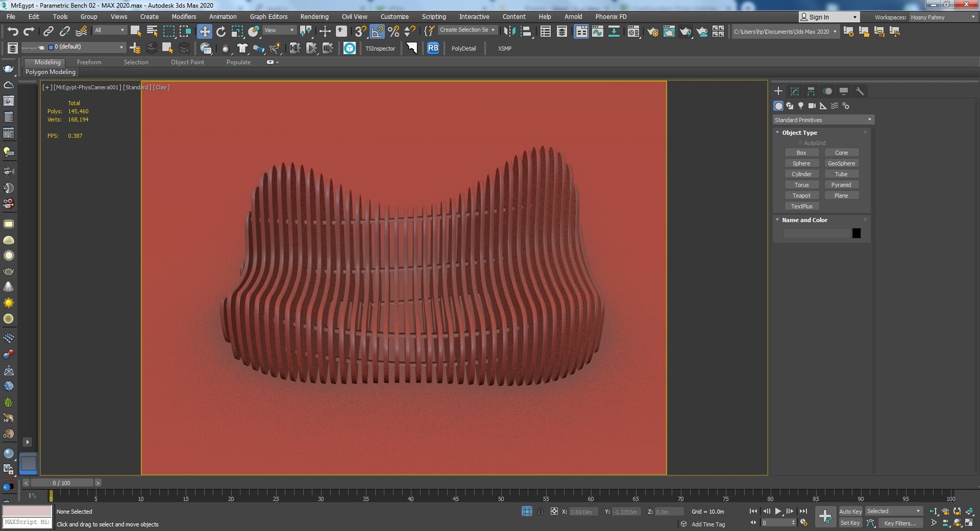The height and width of the screenshot is (531, 980).
Task: Open the Rendering menu
Action: pos(314,17)
